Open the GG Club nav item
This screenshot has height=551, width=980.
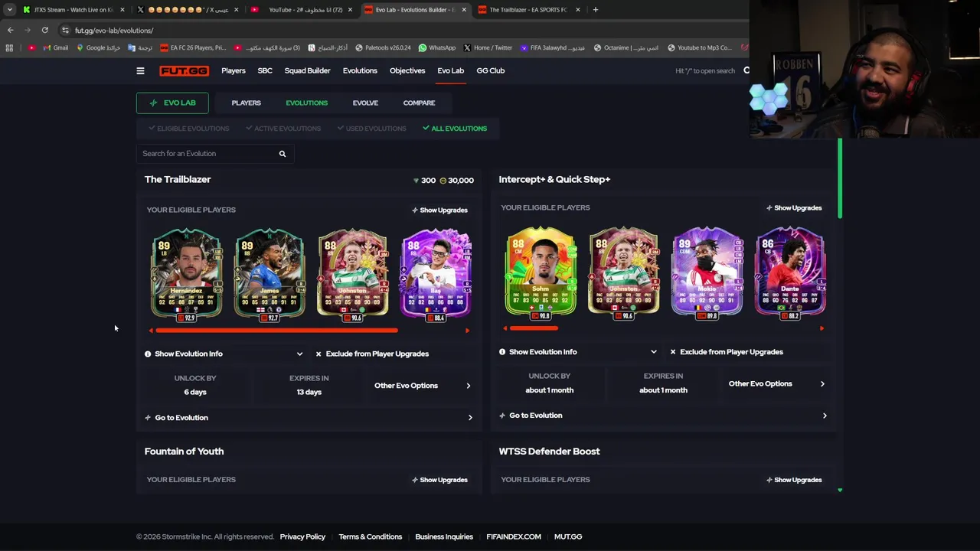491,70
